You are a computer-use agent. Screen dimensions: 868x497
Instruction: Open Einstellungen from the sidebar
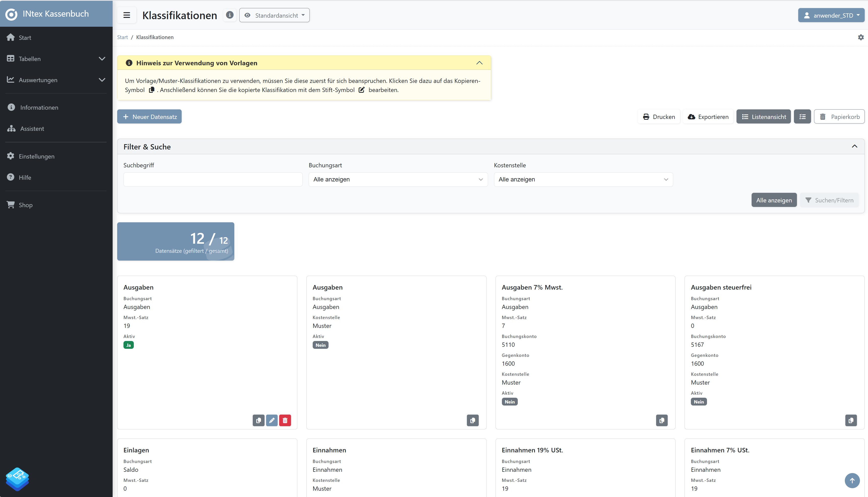37,156
